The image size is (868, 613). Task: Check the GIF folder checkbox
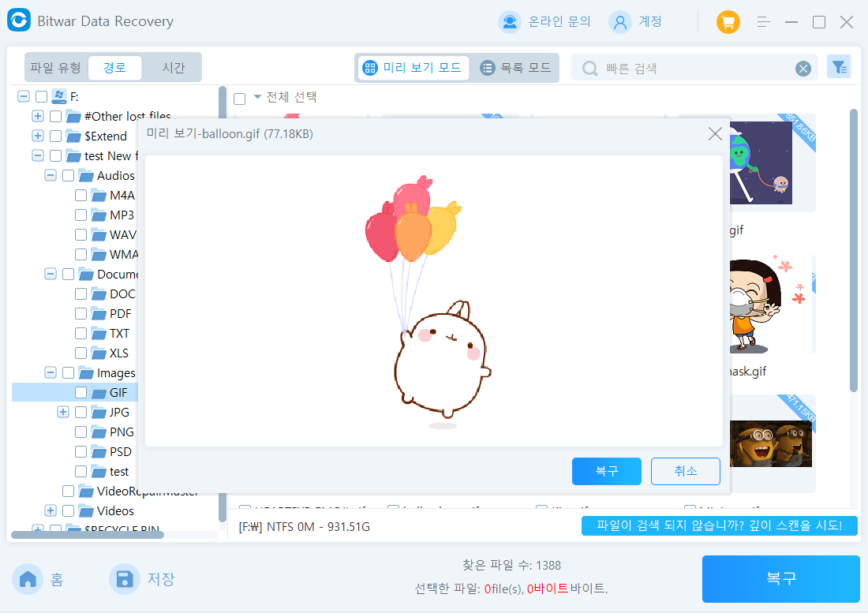point(80,392)
